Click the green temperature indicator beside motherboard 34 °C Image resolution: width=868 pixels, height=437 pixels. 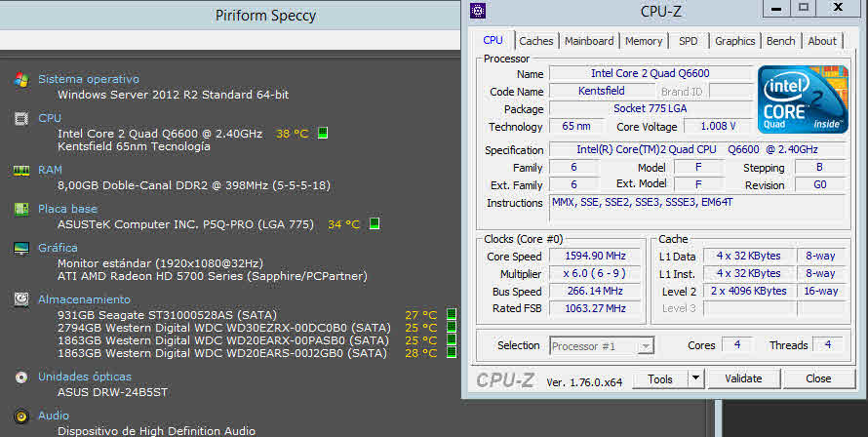[x=375, y=223]
